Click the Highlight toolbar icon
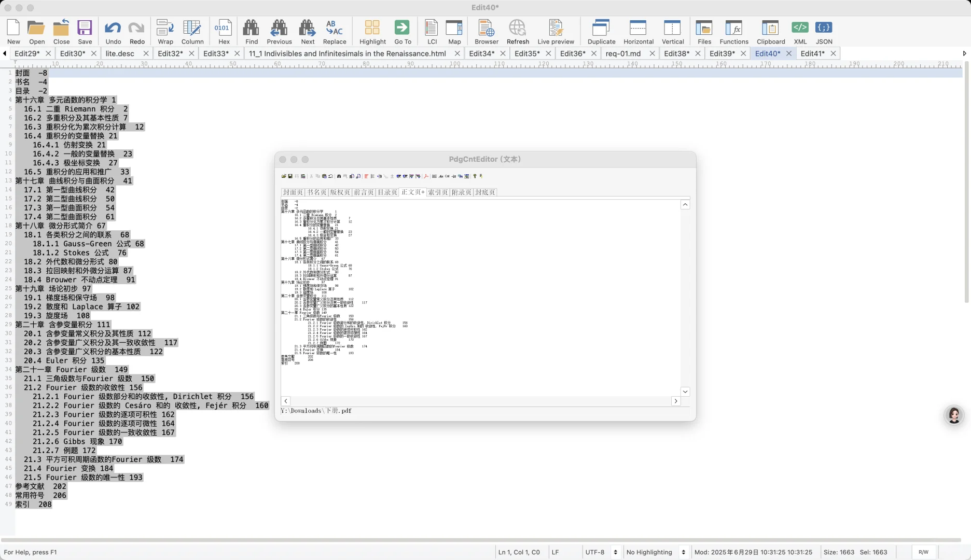971x560 pixels. 372,32
